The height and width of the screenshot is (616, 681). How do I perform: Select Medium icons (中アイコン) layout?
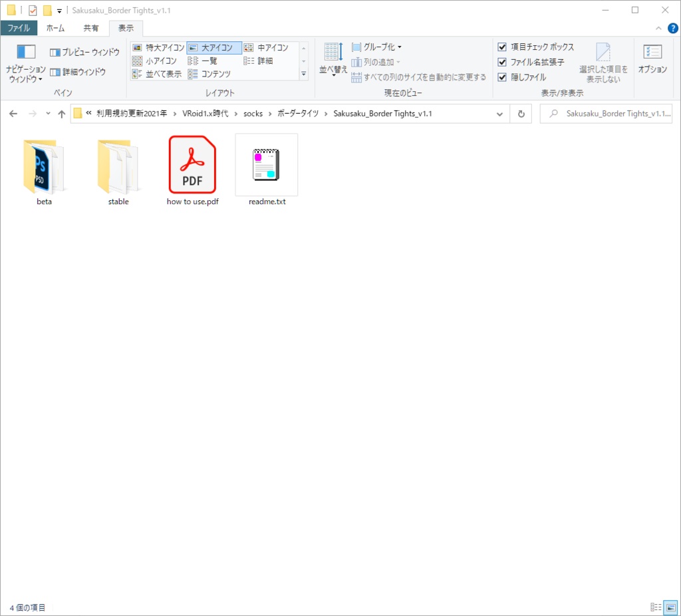(267, 47)
